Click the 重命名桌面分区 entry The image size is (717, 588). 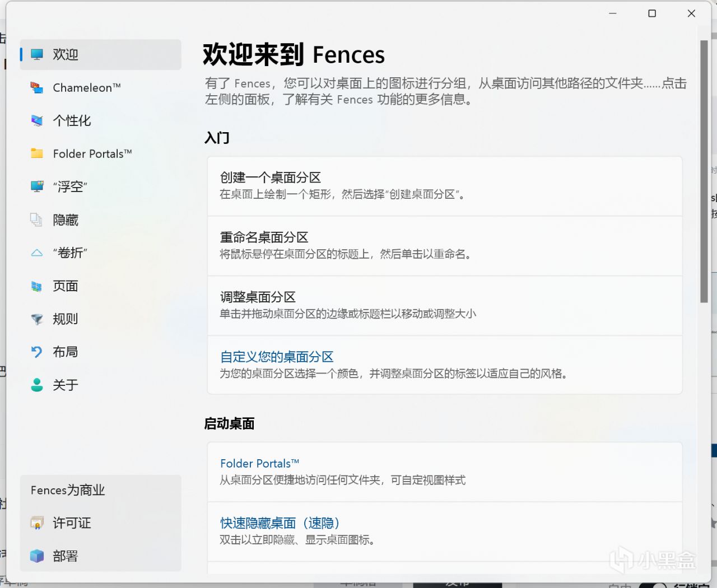click(x=445, y=246)
